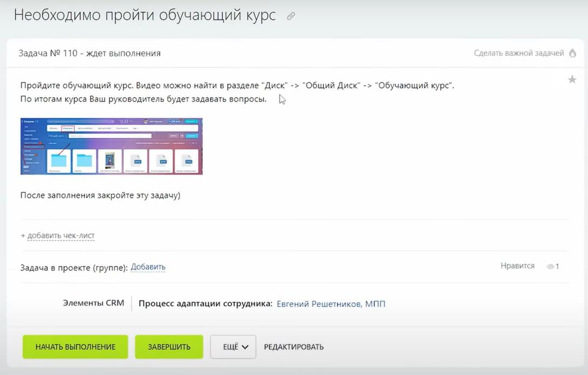Click the 'После заполнения закройте эту задачу)' text
Viewport: 588px width, 375px height.
pyautogui.click(x=100, y=195)
